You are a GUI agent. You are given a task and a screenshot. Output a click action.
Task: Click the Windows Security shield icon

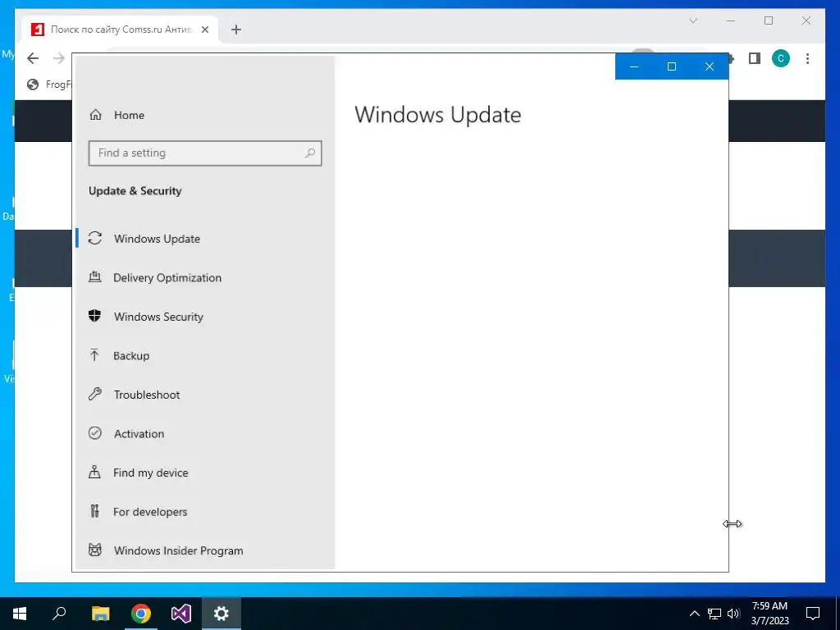[95, 316]
